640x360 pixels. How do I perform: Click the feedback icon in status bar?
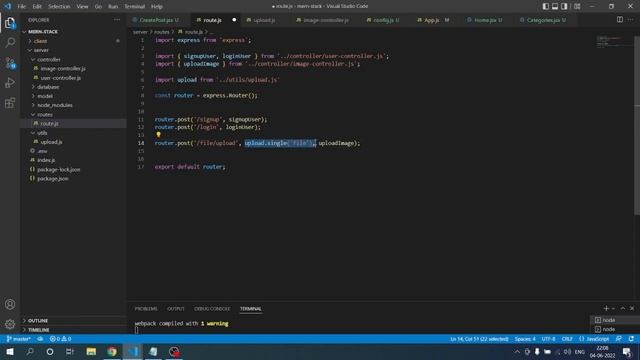[619, 339]
